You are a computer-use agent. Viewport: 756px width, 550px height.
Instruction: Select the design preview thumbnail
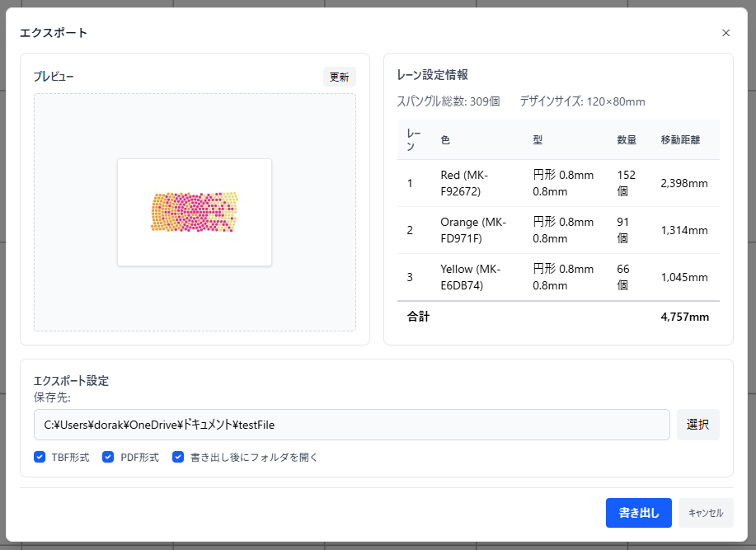coord(194,212)
